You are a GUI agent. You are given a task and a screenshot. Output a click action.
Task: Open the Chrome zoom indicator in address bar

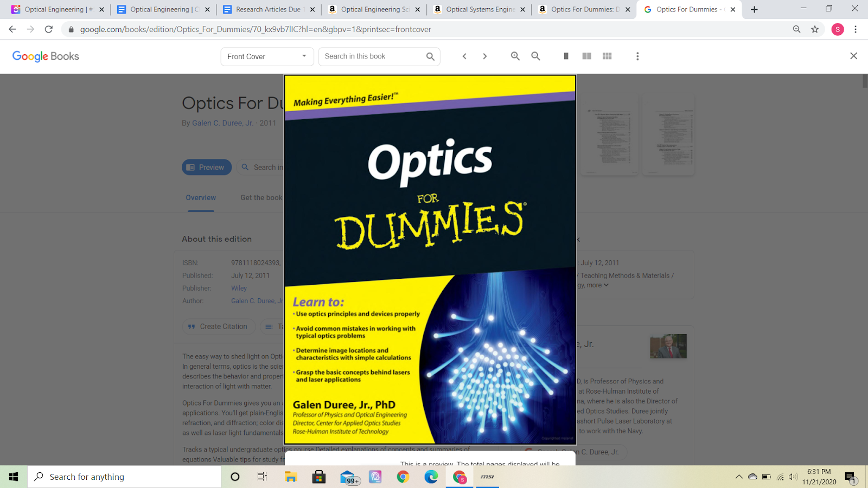796,29
